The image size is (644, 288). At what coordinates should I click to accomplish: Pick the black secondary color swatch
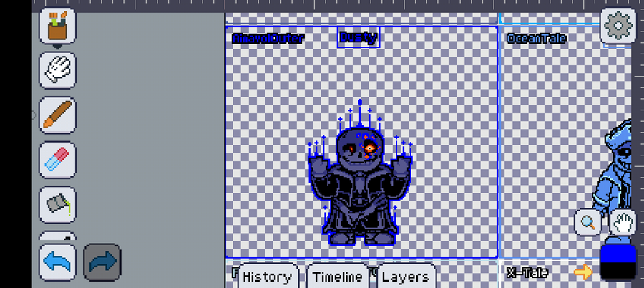[618, 272]
